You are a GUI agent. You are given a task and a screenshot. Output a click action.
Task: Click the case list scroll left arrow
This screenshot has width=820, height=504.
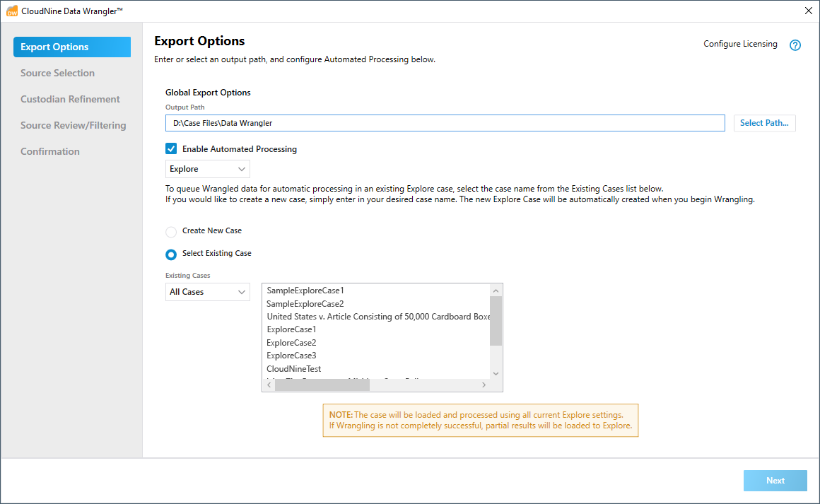pyautogui.click(x=269, y=385)
